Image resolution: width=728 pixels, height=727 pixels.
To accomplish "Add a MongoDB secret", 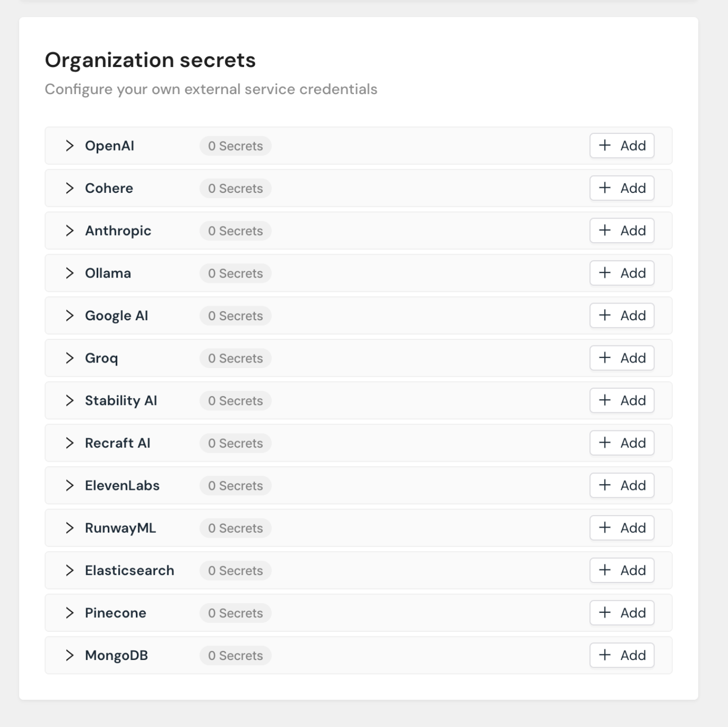I will 622,656.
